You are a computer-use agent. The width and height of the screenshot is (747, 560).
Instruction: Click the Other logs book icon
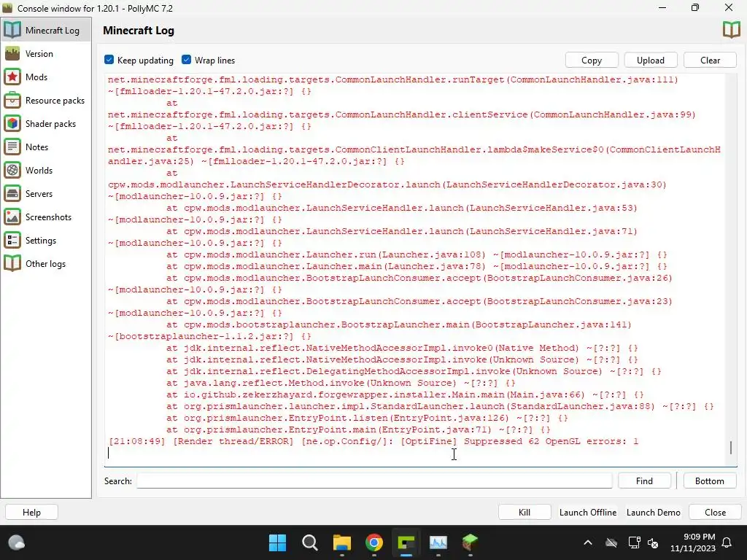pyautogui.click(x=12, y=263)
